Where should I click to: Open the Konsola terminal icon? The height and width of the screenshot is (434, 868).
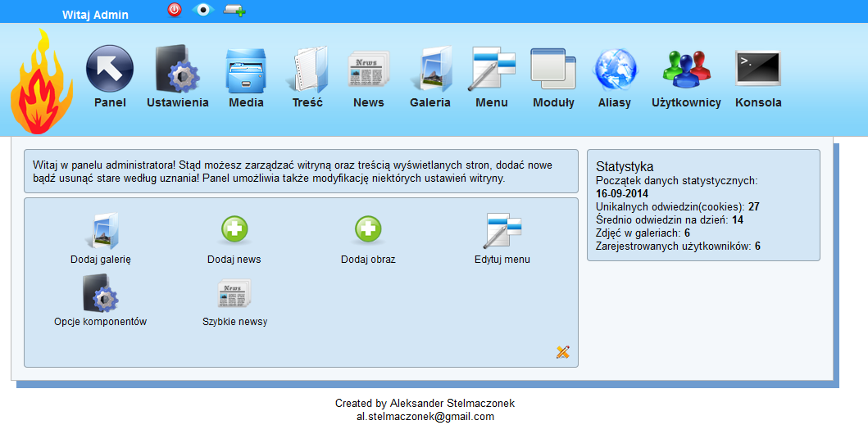click(x=758, y=69)
